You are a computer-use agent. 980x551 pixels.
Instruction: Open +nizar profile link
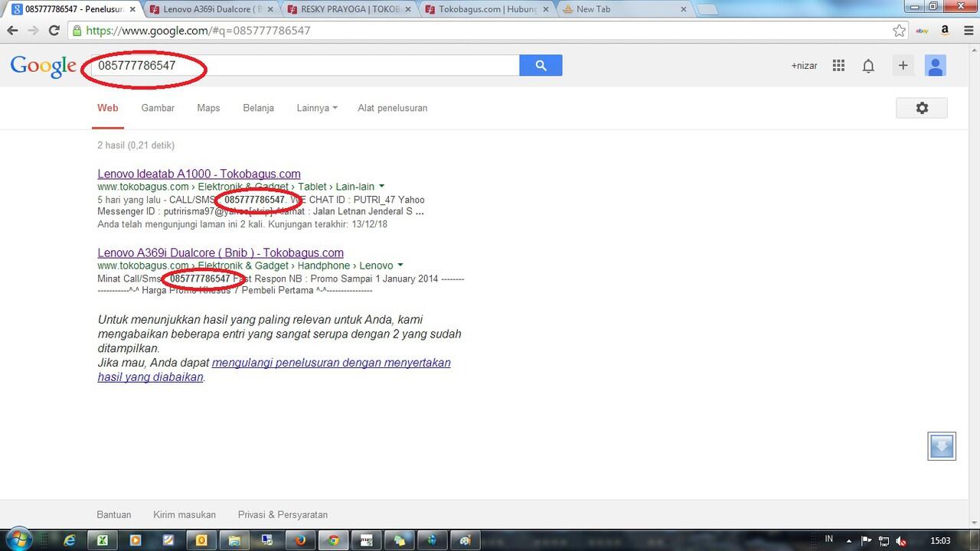coord(804,66)
